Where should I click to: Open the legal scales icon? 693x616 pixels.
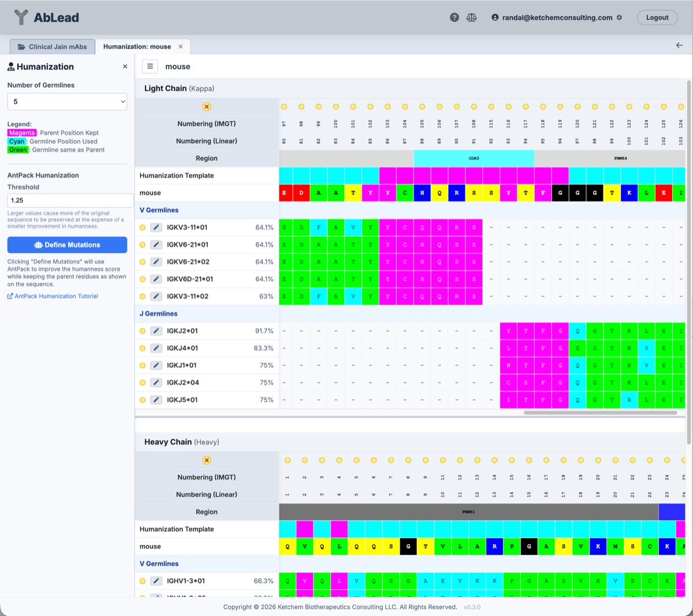pos(472,17)
